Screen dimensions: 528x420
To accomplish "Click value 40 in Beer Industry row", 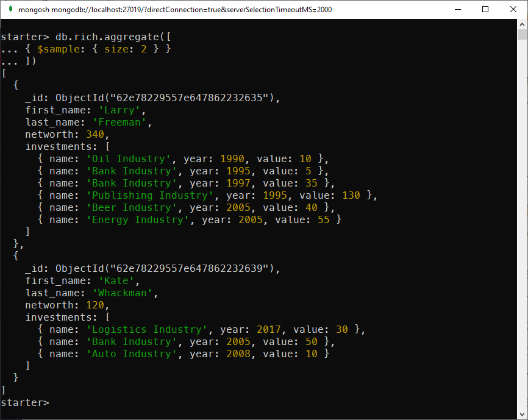I will point(311,207).
